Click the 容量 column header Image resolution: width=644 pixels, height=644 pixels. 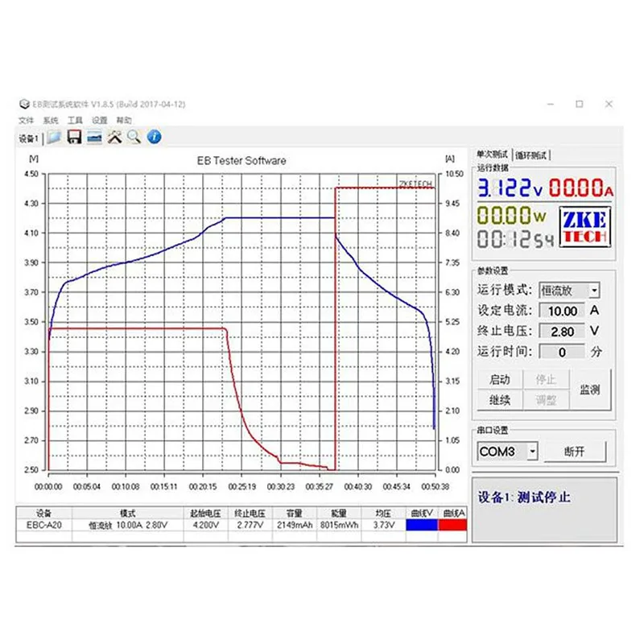coord(295,513)
